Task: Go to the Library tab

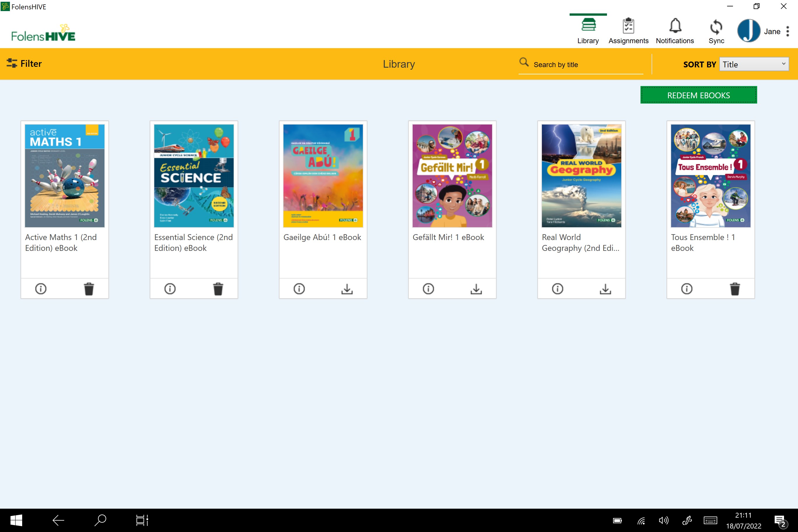Action: click(x=588, y=31)
